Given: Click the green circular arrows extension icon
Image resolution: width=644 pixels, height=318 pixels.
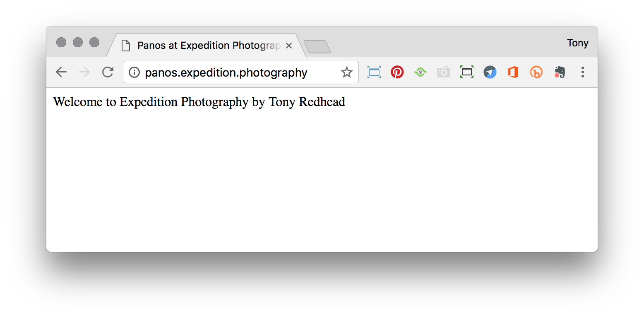Looking at the screenshot, I should (x=421, y=72).
